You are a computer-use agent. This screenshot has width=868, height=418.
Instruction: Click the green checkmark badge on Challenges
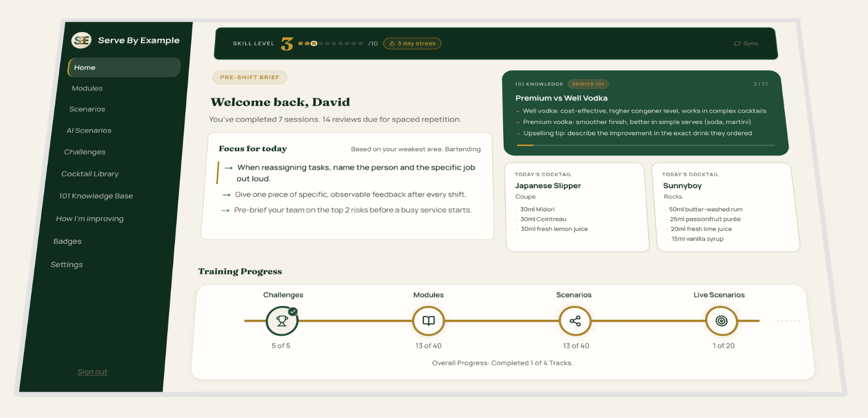pyautogui.click(x=293, y=311)
